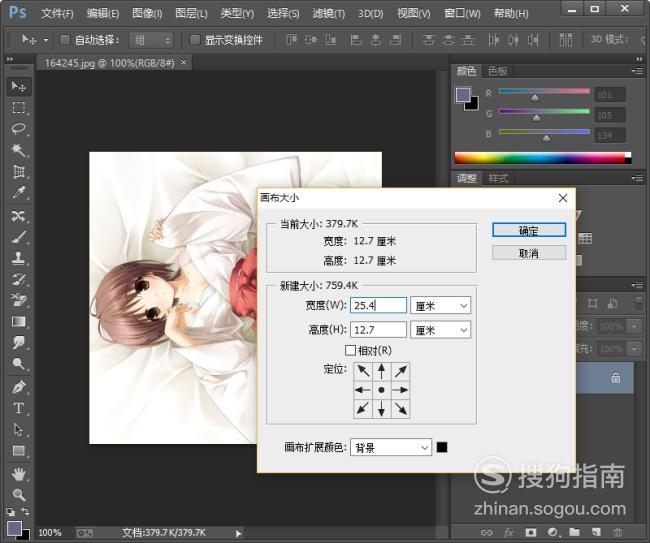Click the R channel slider handle
650x543 pixels.
tap(535, 97)
